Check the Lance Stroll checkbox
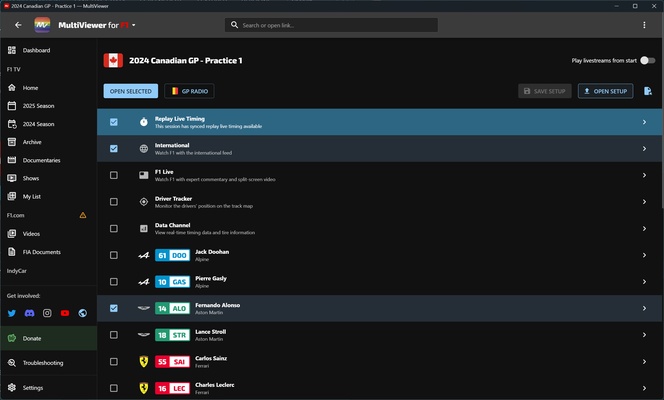Screen dimensions: 664x400 coord(113,335)
